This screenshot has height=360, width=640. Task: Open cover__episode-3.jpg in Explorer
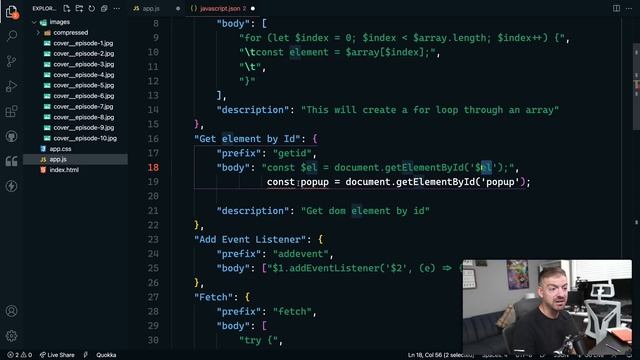[83, 64]
